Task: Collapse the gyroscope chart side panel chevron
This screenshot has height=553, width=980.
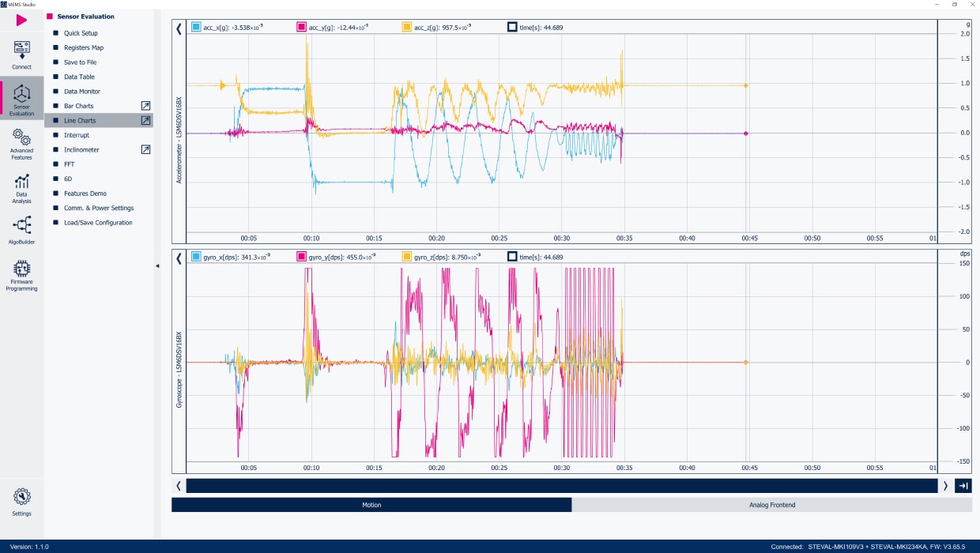Action: 179,258
